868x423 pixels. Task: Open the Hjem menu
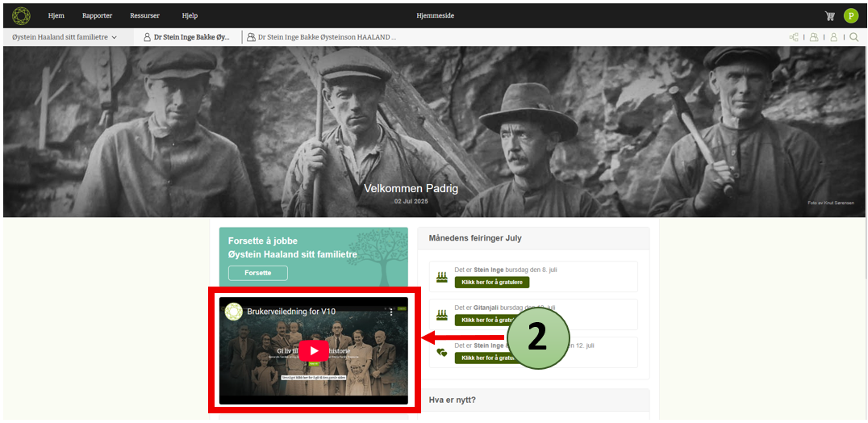point(56,15)
